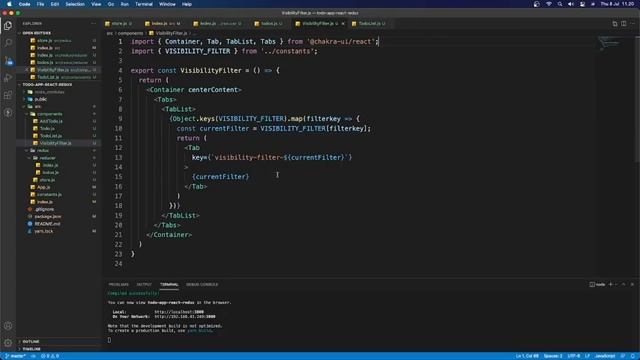The height and width of the screenshot is (360, 640).
Task: Open the Run menu
Action: click(x=124, y=4)
